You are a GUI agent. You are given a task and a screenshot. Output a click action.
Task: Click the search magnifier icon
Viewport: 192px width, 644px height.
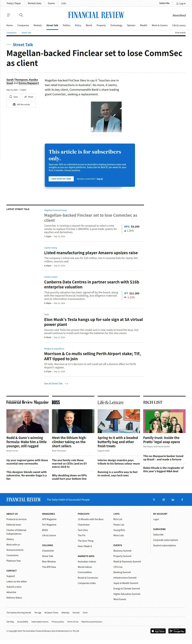[x=21, y=15]
